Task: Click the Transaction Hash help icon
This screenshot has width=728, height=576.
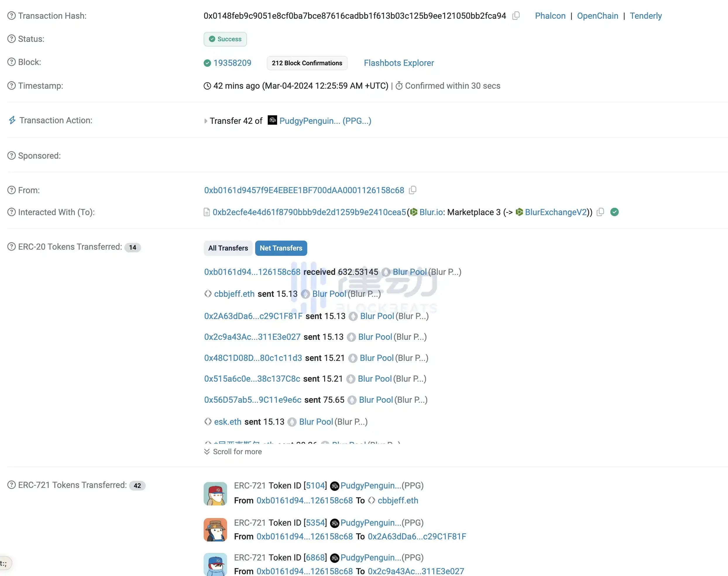Action: click(11, 16)
